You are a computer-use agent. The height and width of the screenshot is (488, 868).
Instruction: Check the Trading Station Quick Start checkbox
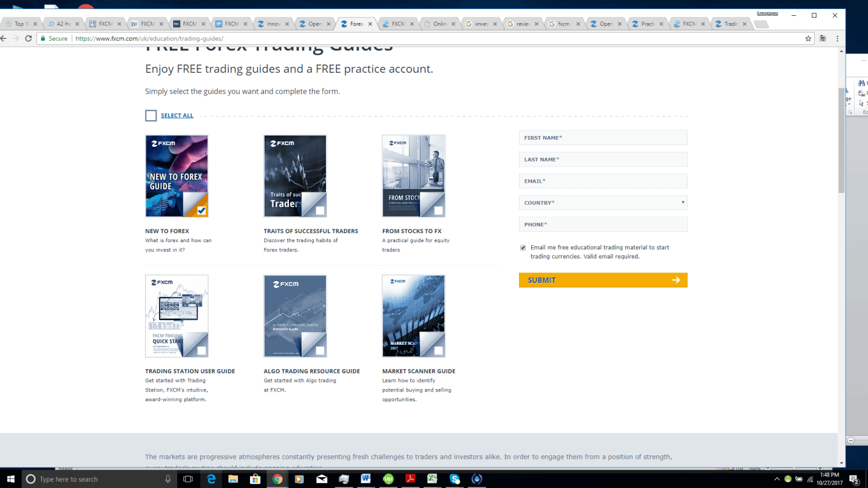(x=202, y=351)
